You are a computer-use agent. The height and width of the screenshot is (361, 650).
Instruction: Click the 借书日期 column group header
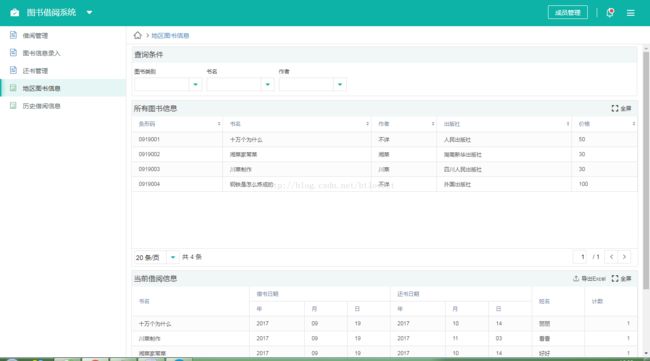[267, 294]
